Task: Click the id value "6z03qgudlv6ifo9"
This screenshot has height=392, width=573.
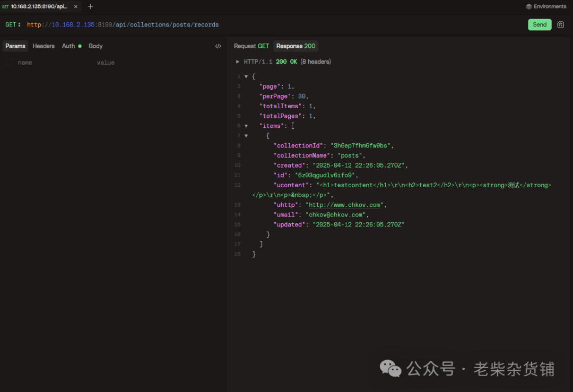Action: pyautogui.click(x=325, y=176)
